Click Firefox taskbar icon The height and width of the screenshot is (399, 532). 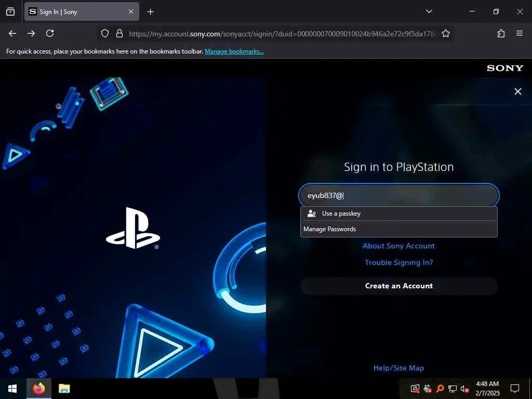point(38,389)
